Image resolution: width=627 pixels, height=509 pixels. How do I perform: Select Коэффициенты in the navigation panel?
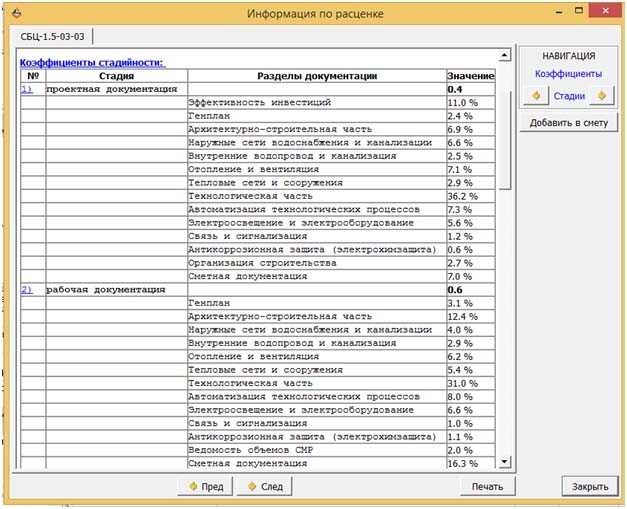(568, 73)
